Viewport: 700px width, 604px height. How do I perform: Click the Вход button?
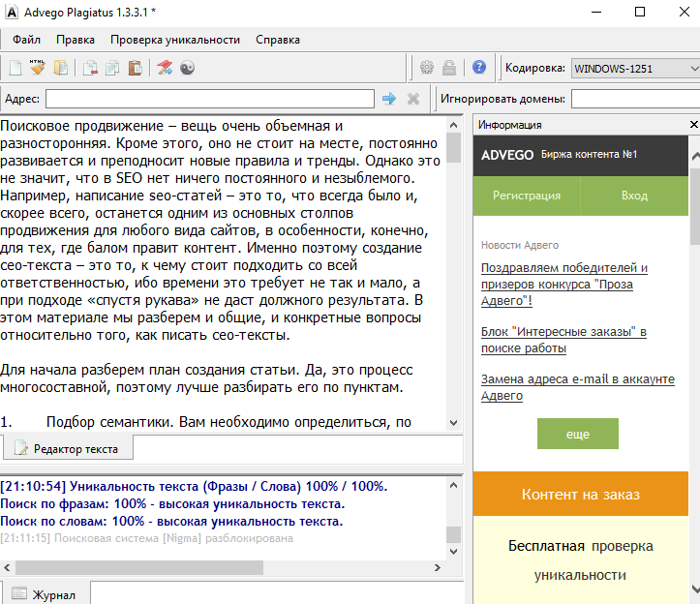pyautogui.click(x=634, y=196)
